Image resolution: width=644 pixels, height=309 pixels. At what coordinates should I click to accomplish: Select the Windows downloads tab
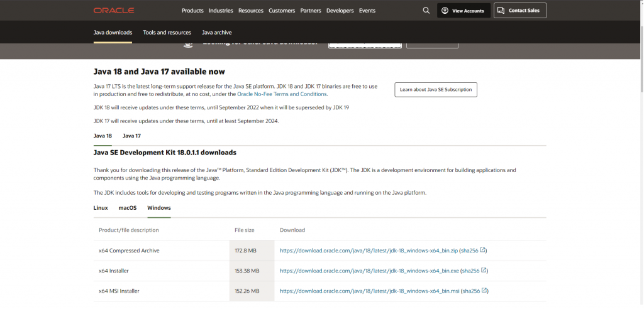(159, 208)
